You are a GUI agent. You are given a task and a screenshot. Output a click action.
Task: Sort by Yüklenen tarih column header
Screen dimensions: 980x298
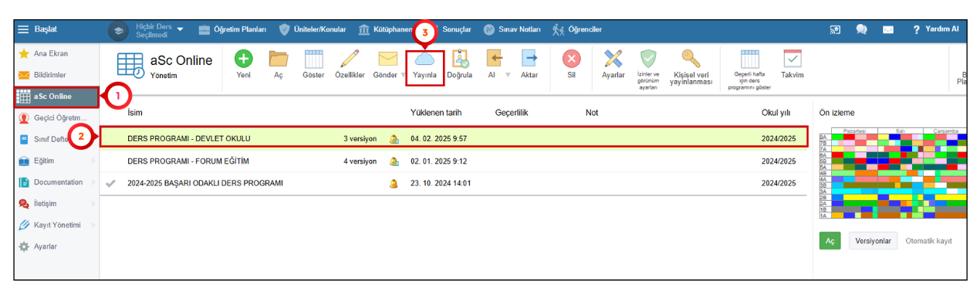(x=436, y=113)
